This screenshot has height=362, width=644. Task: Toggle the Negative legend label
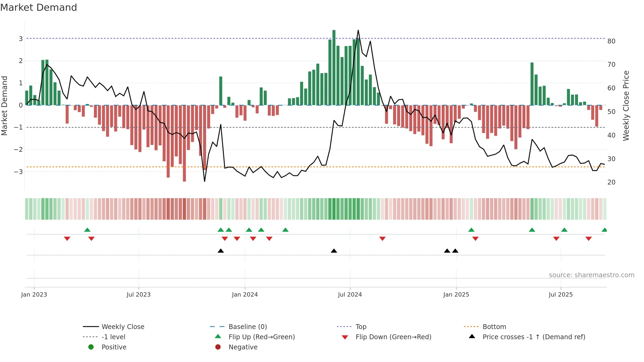tap(243, 347)
